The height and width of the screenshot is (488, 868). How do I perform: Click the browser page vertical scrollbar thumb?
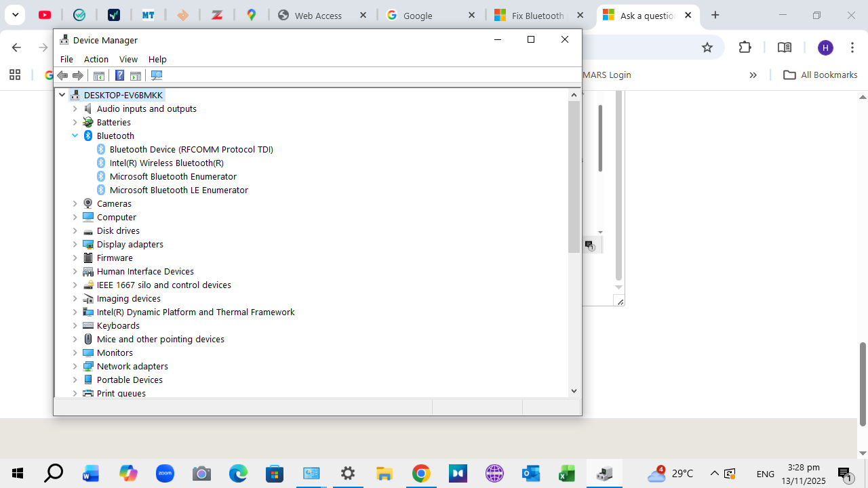click(863, 384)
